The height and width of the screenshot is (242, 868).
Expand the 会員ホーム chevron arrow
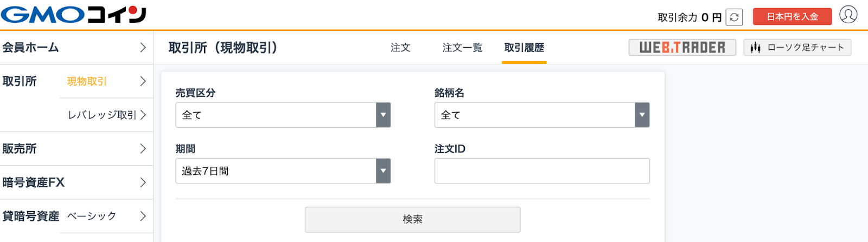point(143,48)
